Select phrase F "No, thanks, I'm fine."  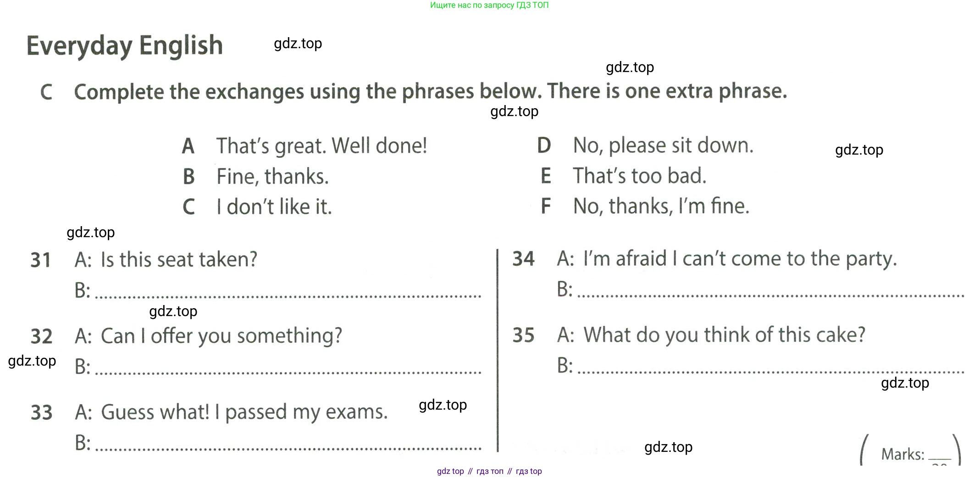point(661,206)
